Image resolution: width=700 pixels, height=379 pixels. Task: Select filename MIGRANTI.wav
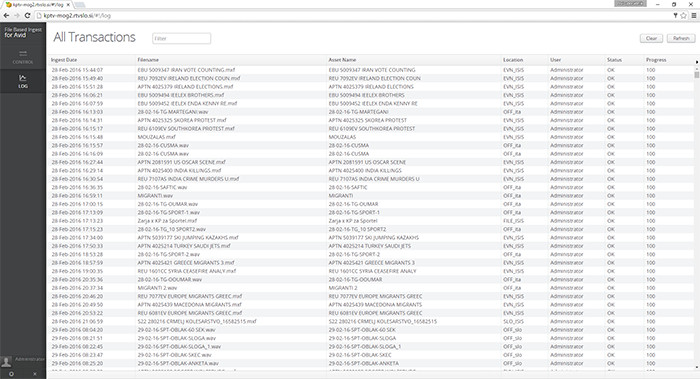[x=155, y=196]
